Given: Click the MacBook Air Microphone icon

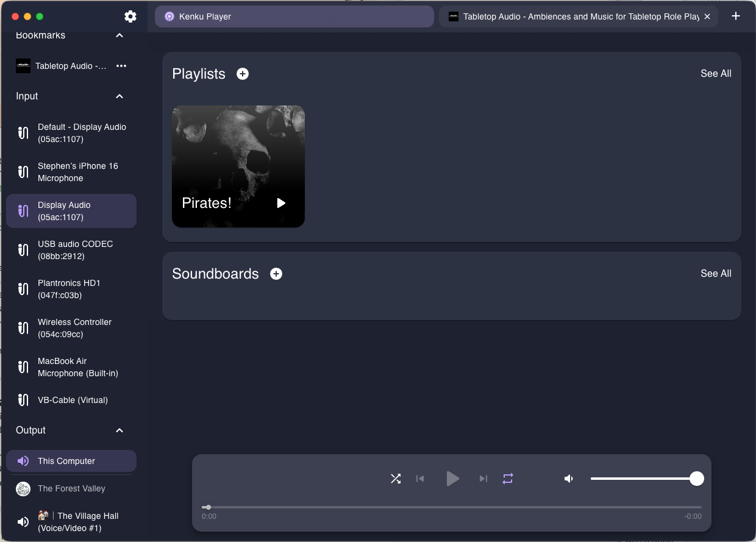Looking at the screenshot, I should click(23, 367).
